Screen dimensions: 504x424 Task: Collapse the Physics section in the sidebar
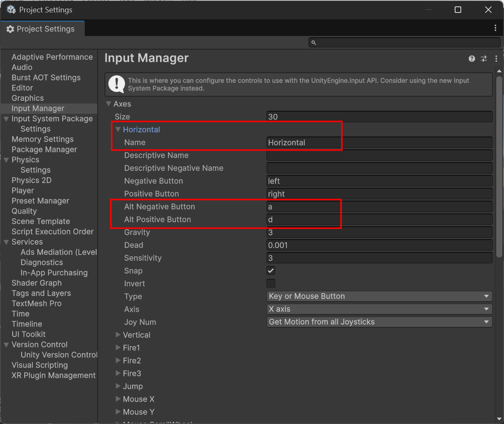[6, 160]
